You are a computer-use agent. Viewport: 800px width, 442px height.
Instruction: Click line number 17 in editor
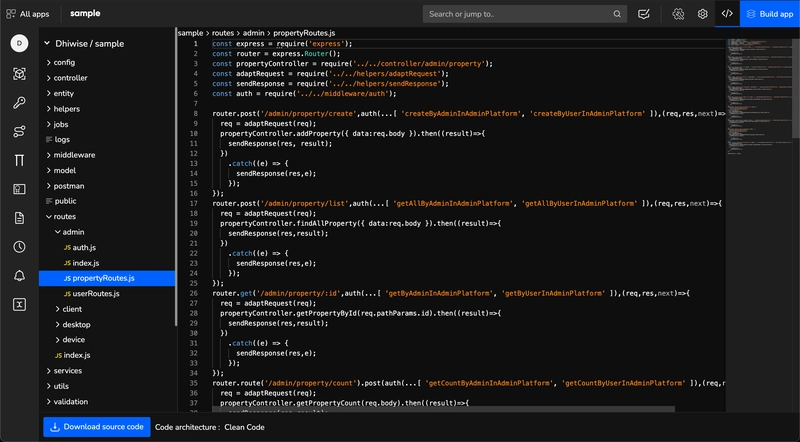pos(194,203)
